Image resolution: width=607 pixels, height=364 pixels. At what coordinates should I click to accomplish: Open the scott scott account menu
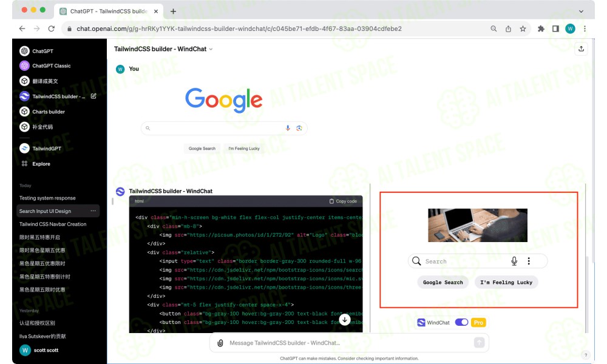[39, 350]
